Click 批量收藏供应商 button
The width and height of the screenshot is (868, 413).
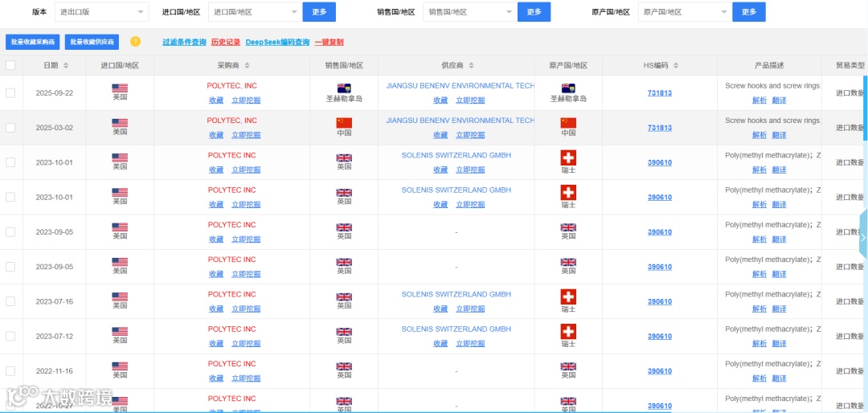point(92,42)
